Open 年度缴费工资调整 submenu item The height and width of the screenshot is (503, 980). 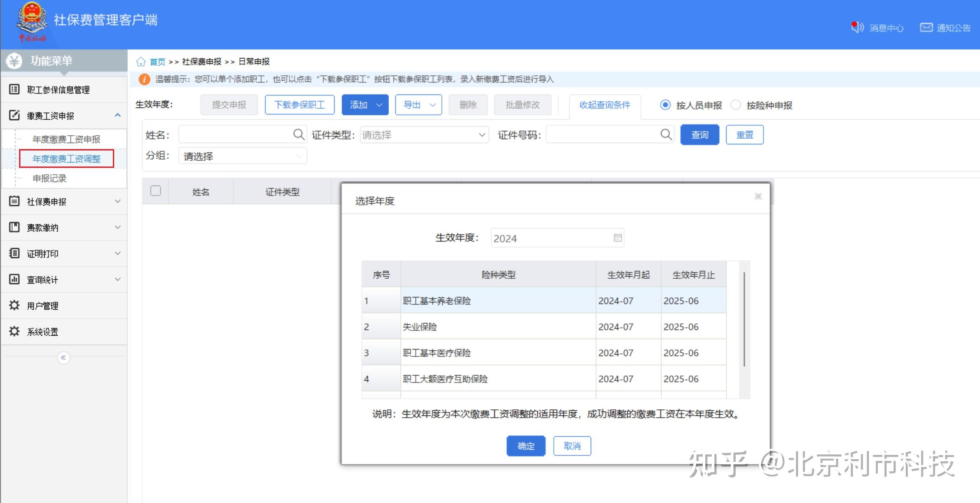[x=66, y=159]
